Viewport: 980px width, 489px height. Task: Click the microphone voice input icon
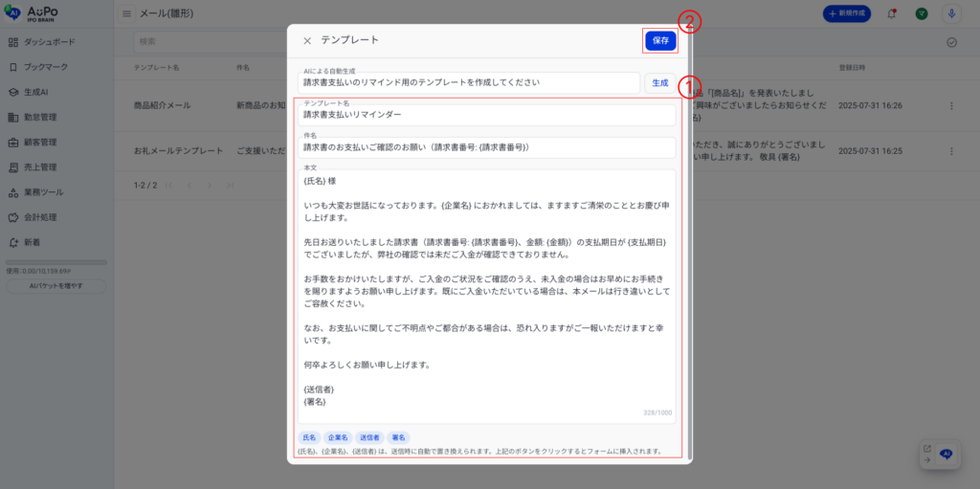point(951,14)
